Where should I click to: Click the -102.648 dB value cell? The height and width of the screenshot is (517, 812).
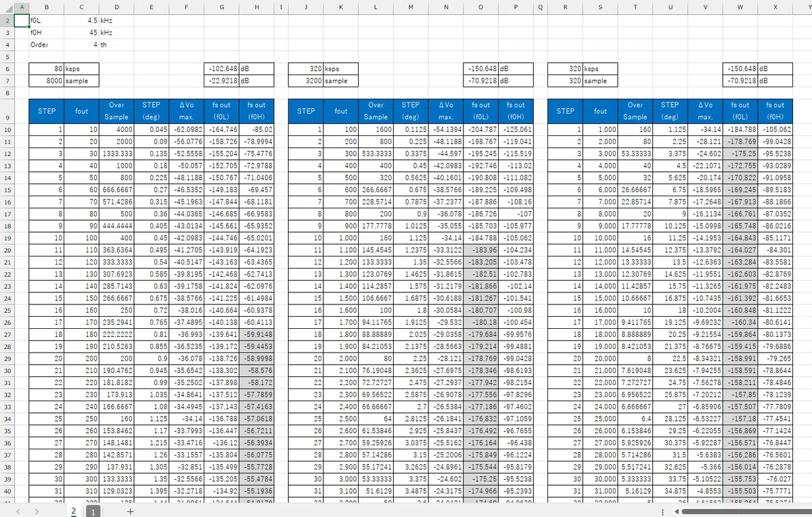(223, 68)
